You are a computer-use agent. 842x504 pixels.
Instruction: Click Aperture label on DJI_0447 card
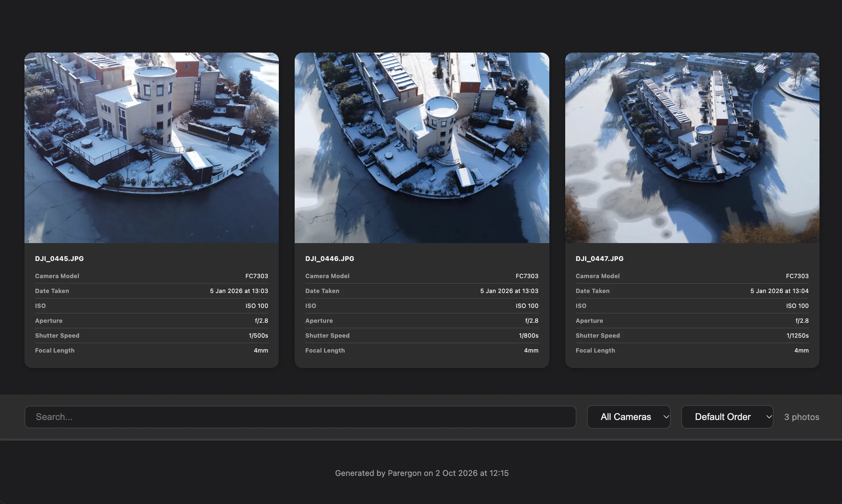coord(589,320)
